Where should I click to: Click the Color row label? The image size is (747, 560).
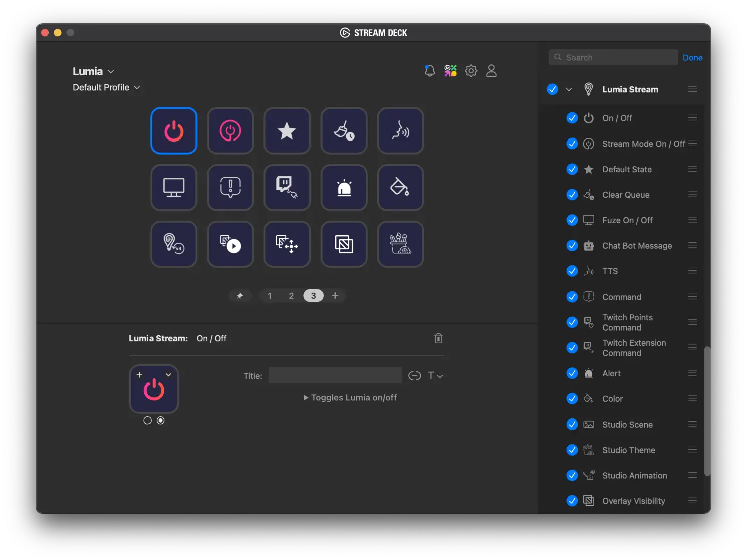(612, 399)
